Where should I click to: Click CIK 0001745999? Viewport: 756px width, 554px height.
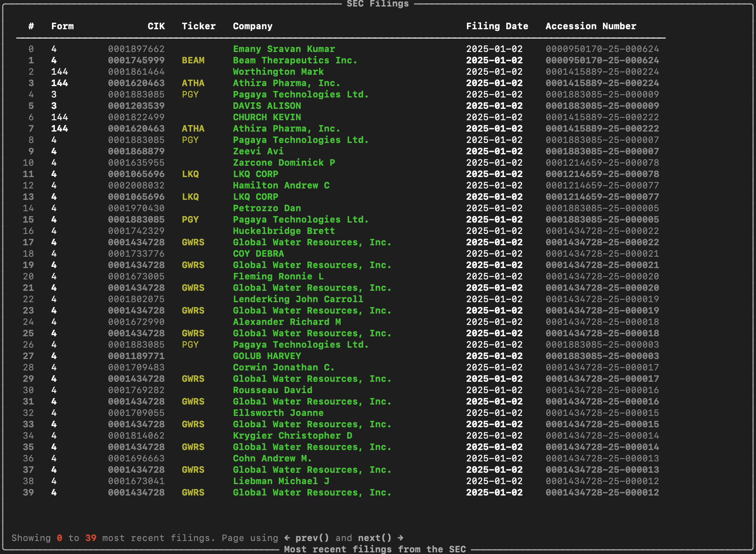pos(136,60)
